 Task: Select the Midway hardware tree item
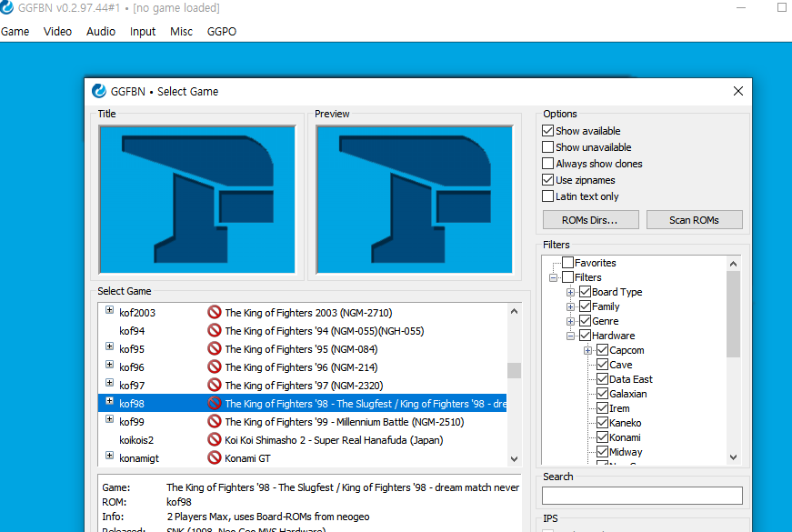click(626, 452)
